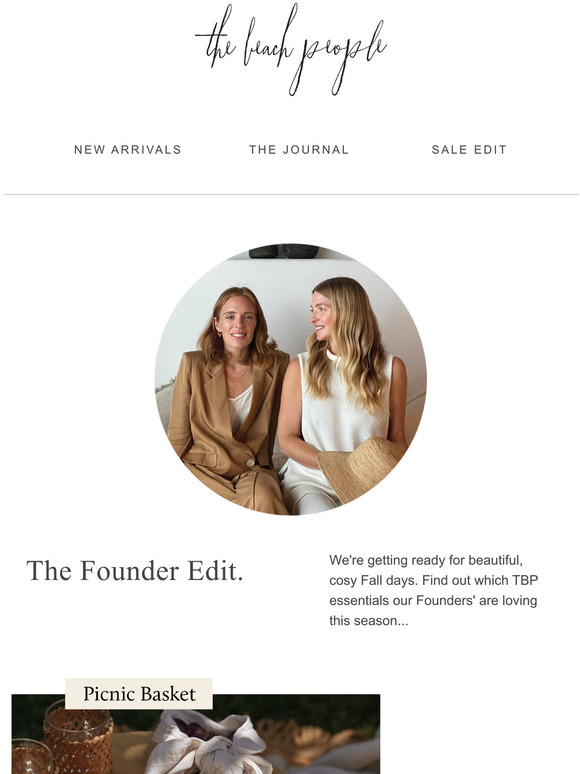Select the woman in tan blazer
The width and height of the screenshot is (580, 774).
(x=227, y=402)
